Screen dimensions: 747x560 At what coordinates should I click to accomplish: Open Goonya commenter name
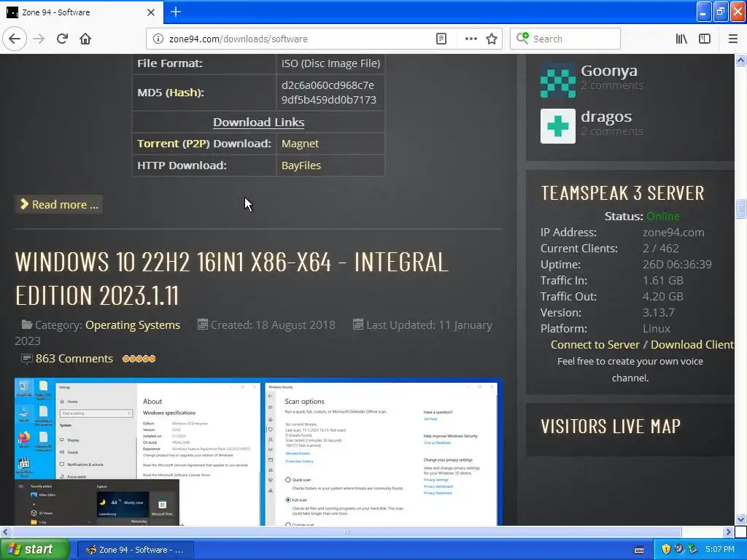point(609,71)
